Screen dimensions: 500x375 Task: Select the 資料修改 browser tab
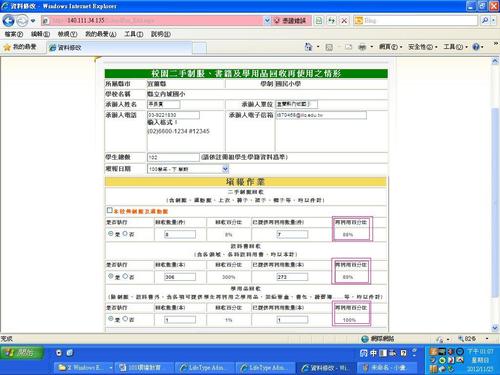118,48
